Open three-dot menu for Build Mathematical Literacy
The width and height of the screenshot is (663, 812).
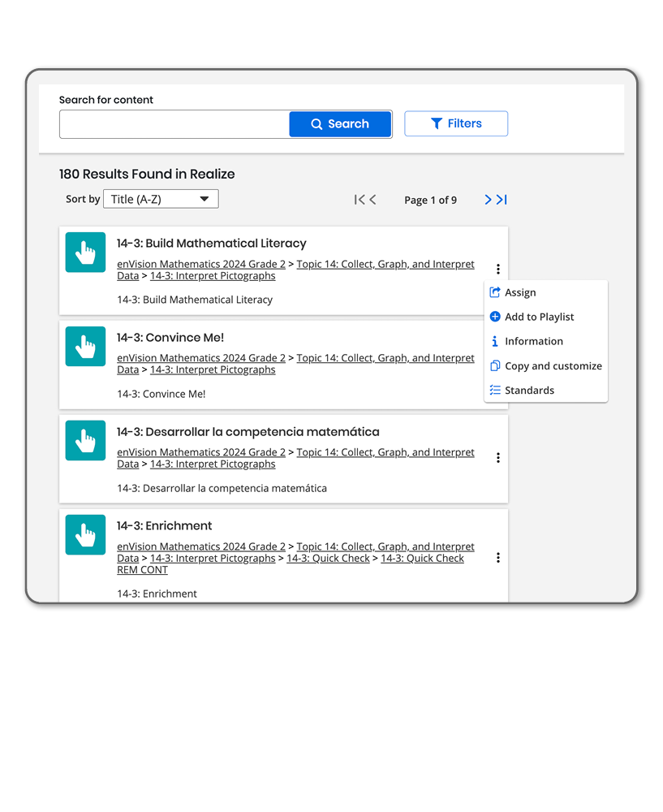coord(497,270)
